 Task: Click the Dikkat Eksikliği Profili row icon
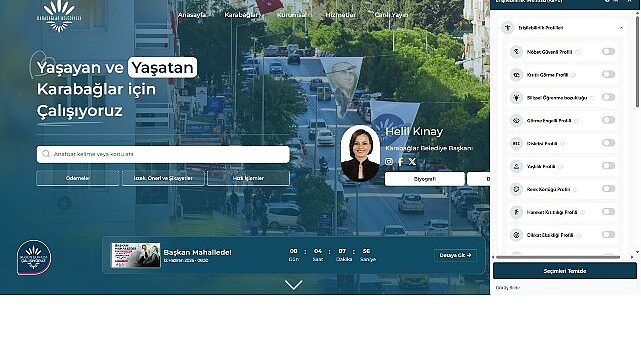click(x=516, y=235)
